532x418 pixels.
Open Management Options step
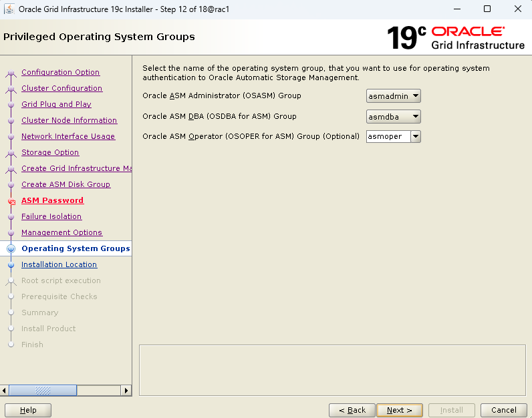61,232
